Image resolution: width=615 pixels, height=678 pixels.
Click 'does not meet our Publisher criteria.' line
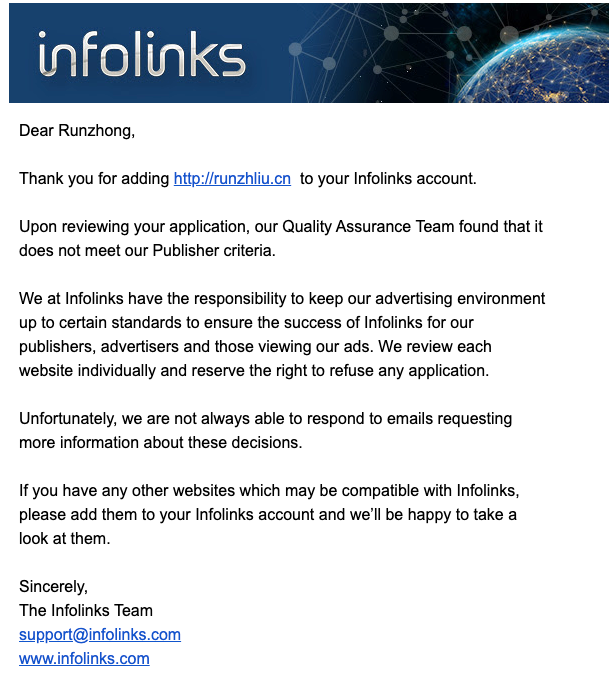click(147, 250)
